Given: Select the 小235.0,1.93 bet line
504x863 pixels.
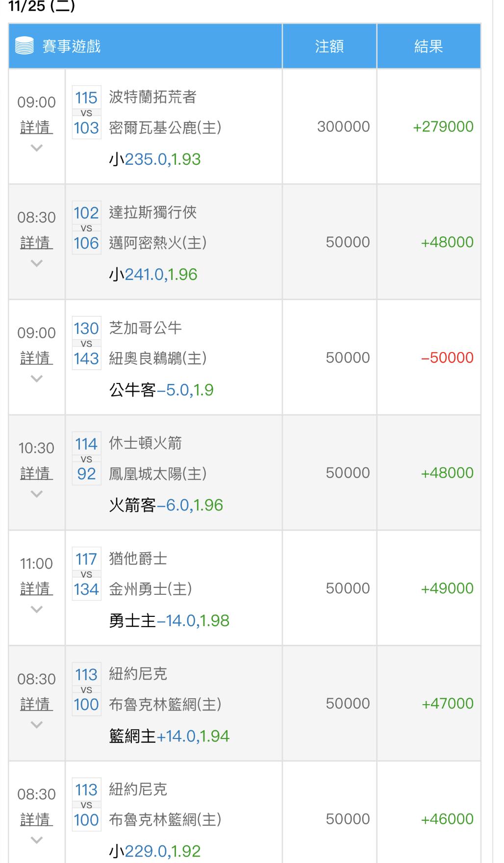Looking at the screenshot, I should (155, 159).
